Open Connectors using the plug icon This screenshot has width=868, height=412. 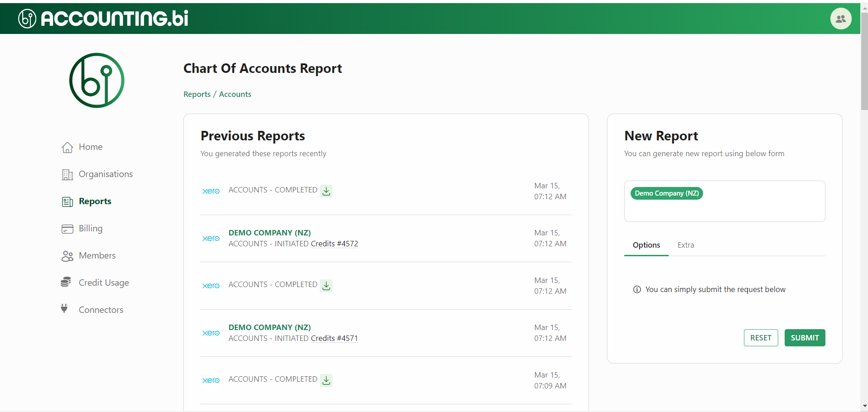click(64, 309)
